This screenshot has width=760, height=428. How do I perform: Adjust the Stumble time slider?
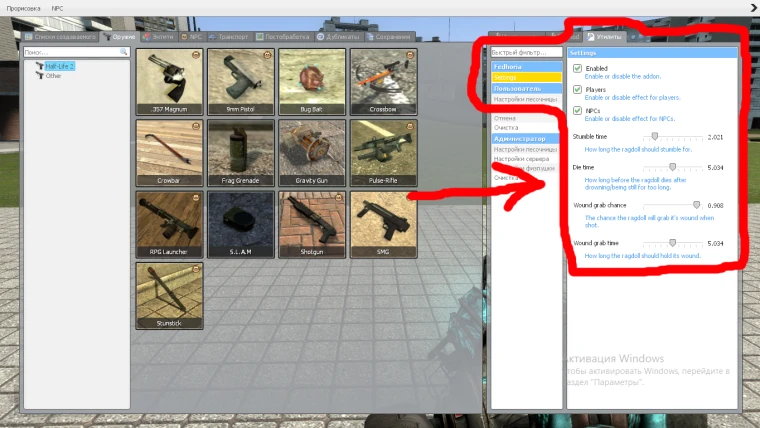pyautogui.click(x=655, y=136)
